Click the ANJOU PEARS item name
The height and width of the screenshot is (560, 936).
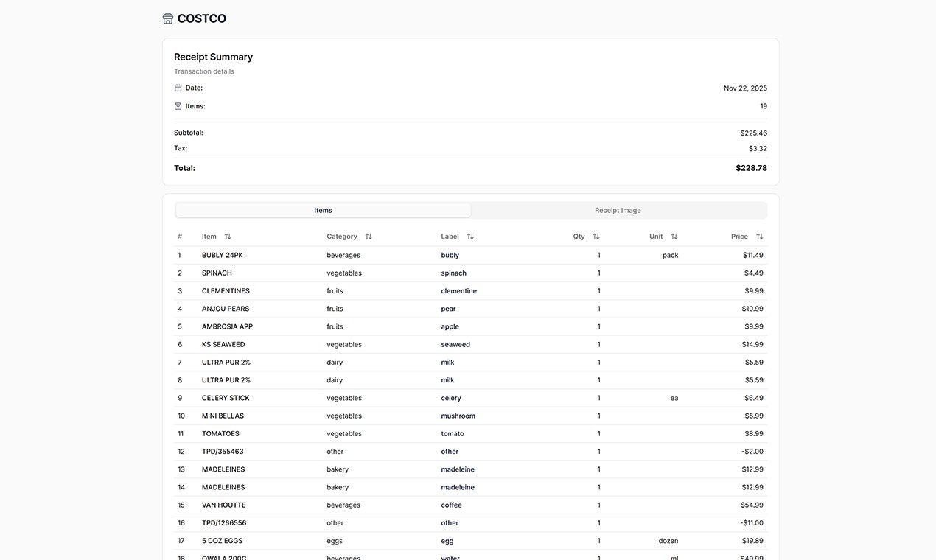(226, 309)
